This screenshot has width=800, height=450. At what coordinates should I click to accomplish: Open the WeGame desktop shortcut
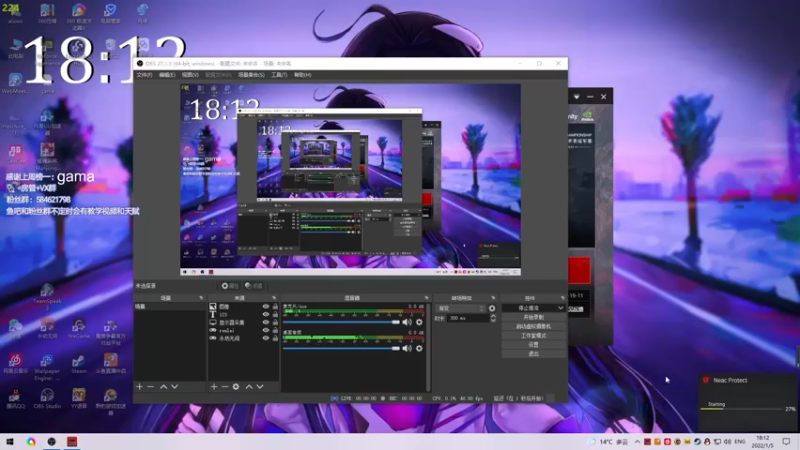tap(79, 330)
